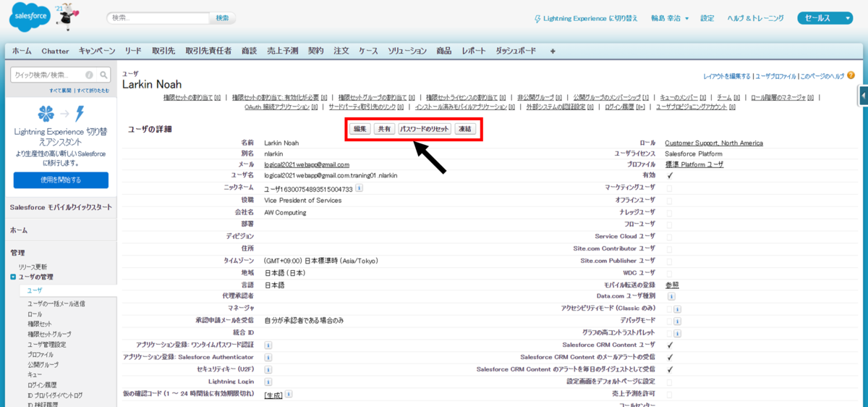The height and width of the screenshot is (407, 868).
Task: Click ヘルプ＆トレーニング link
Action: [754, 18]
